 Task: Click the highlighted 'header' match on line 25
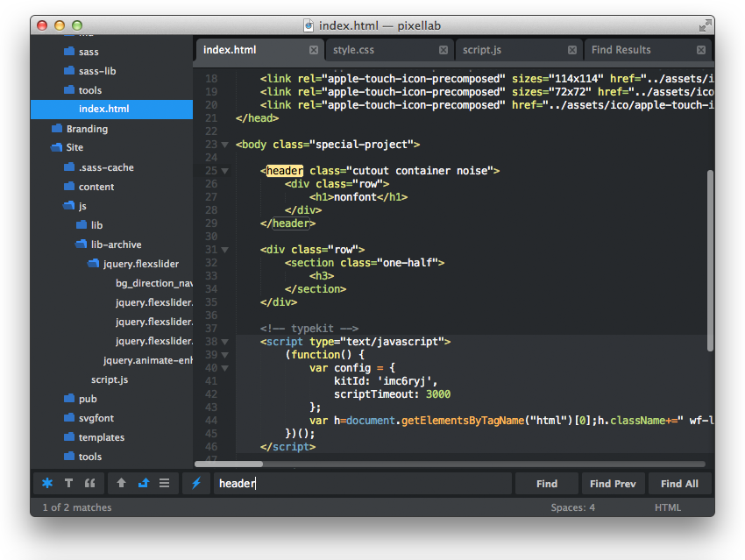pyautogui.click(x=285, y=171)
